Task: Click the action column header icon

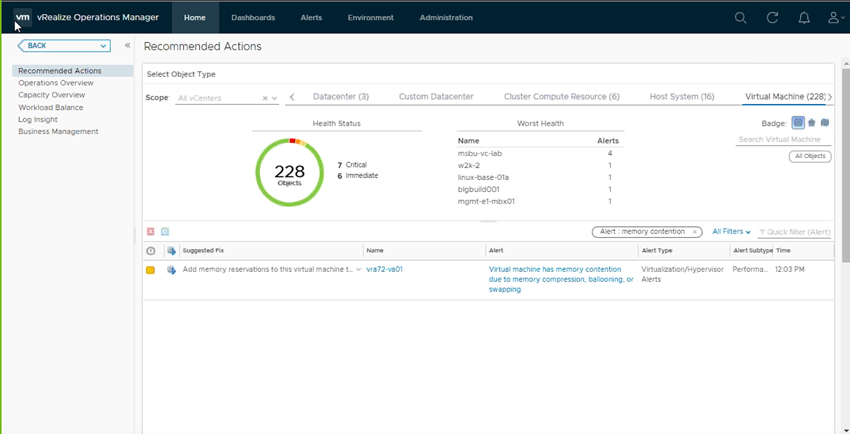Action: [x=171, y=251]
